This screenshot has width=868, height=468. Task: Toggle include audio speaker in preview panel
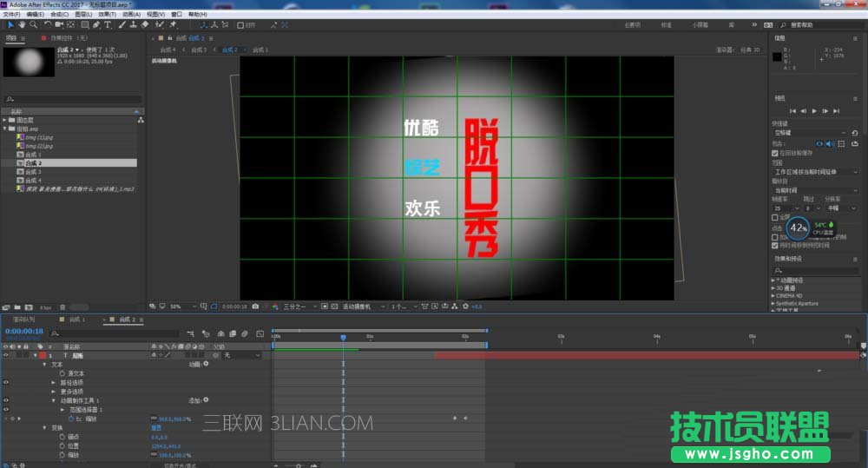click(x=830, y=144)
